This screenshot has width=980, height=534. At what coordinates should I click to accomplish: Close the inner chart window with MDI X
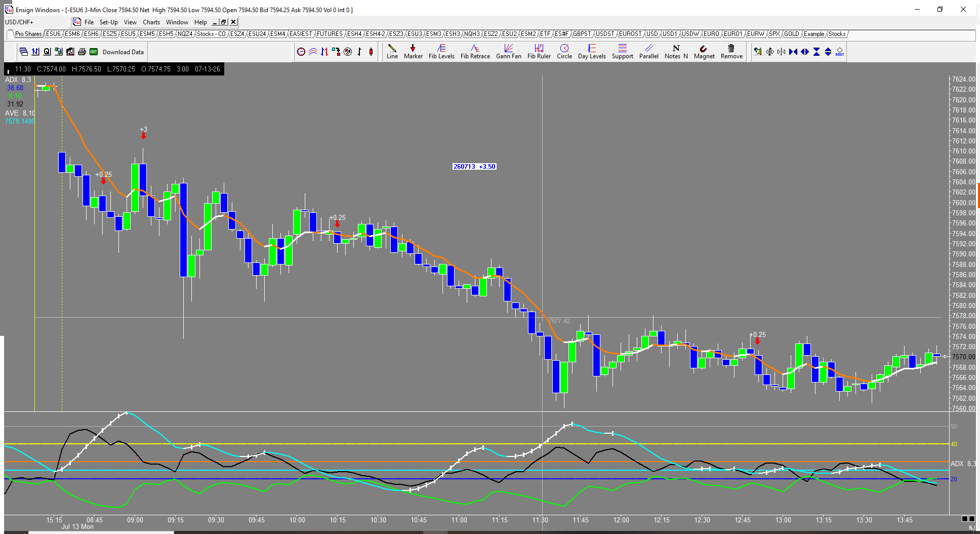pyautogui.click(x=233, y=22)
